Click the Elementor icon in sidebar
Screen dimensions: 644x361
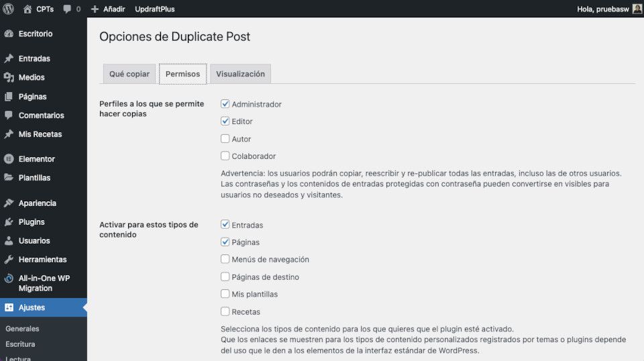(x=9, y=159)
